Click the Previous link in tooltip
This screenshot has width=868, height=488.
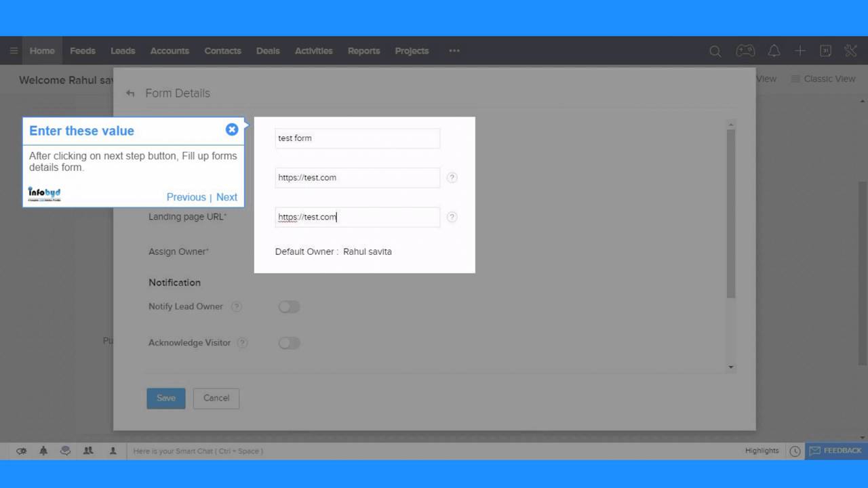(186, 197)
